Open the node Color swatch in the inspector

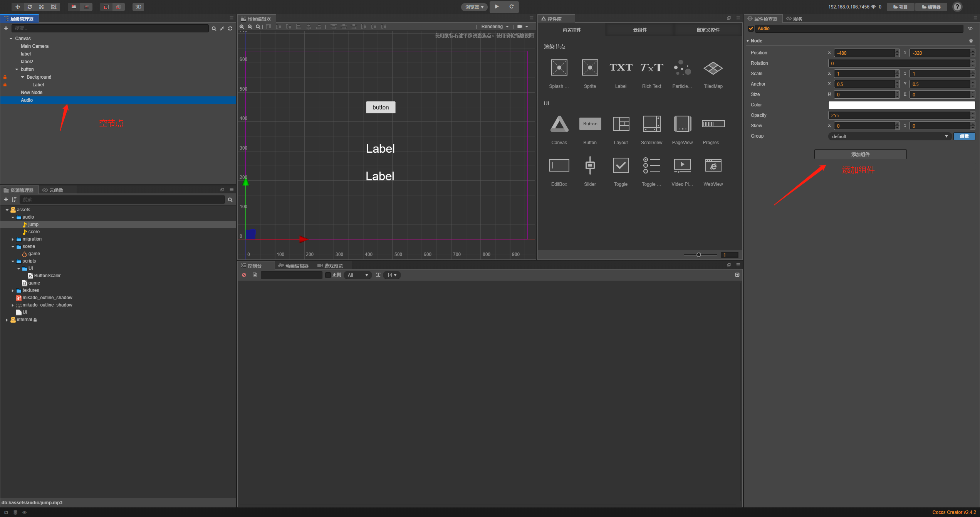(x=901, y=104)
